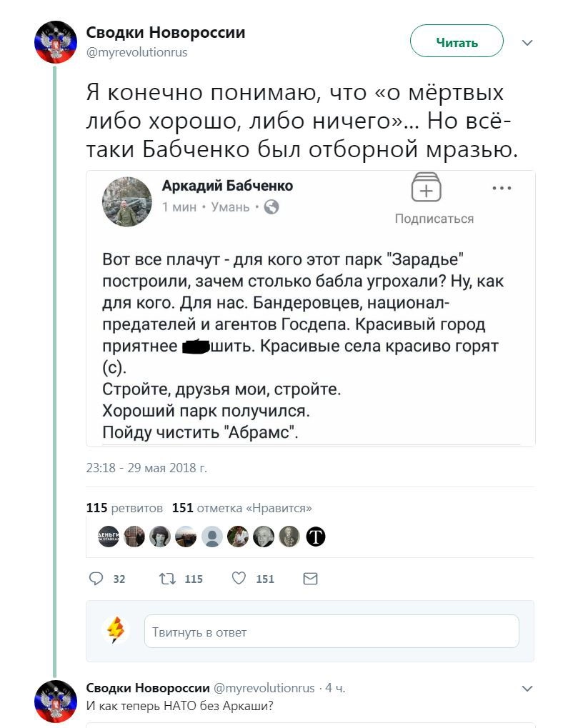Click the retweet arrows icon

coord(166,579)
